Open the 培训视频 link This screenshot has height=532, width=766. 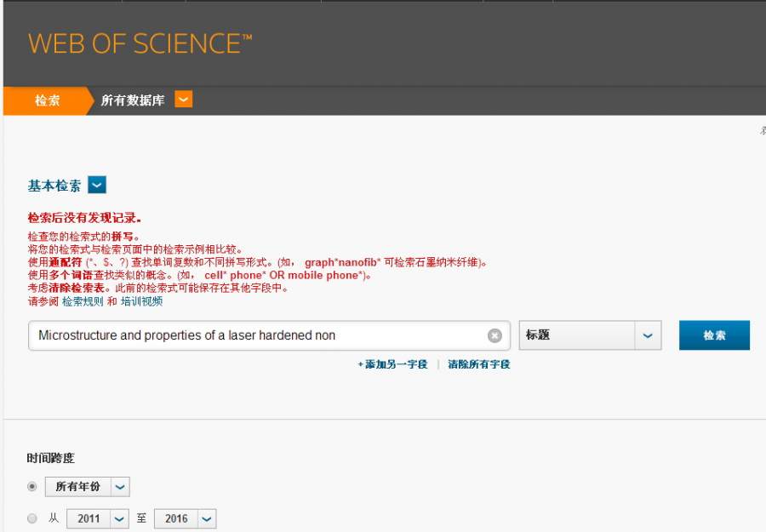pos(141,301)
